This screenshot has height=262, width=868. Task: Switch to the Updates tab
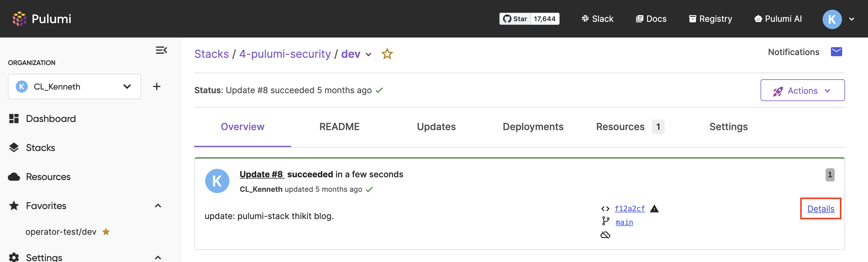(x=436, y=127)
